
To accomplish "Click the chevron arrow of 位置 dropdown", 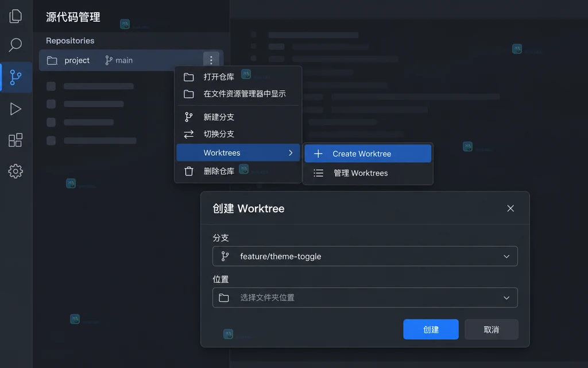I will click(x=506, y=298).
